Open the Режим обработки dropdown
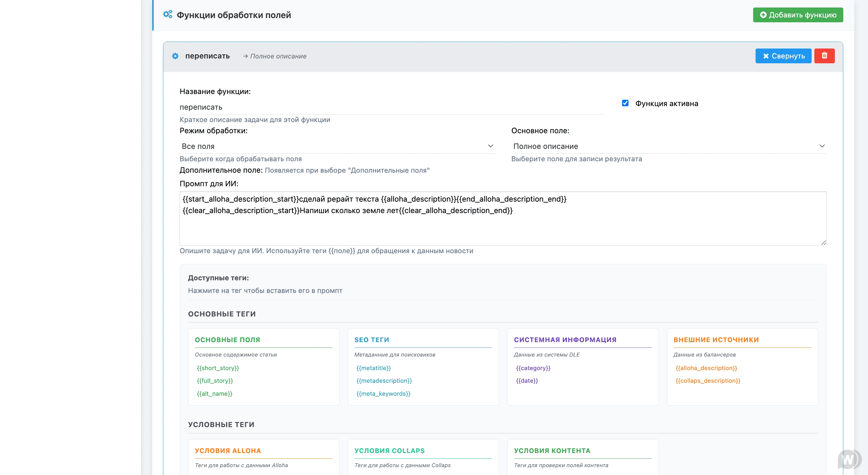 (x=337, y=146)
